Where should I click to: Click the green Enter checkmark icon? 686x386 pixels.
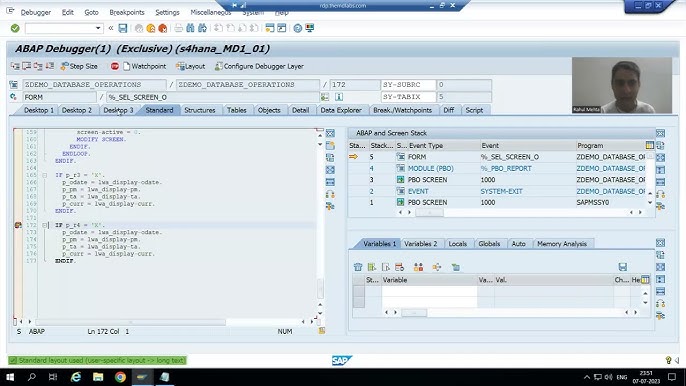click(x=15, y=28)
